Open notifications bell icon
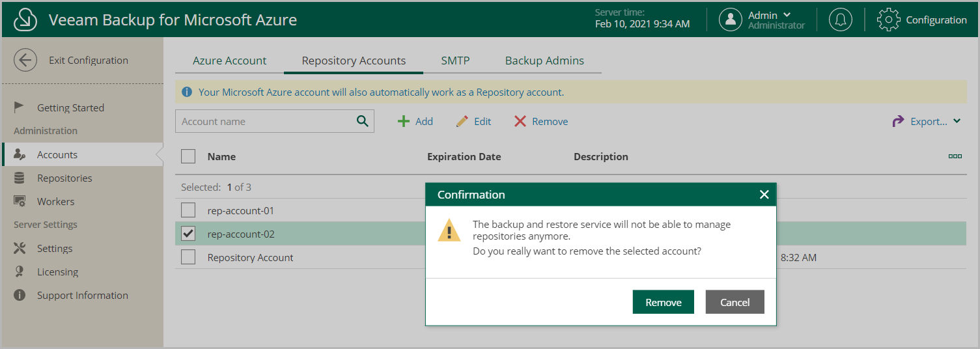This screenshot has height=349, width=980. point(841,20)
